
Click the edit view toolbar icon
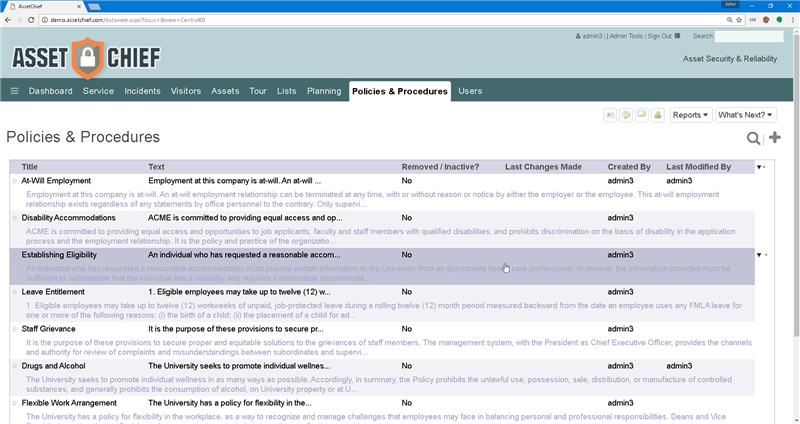[642, 115]
